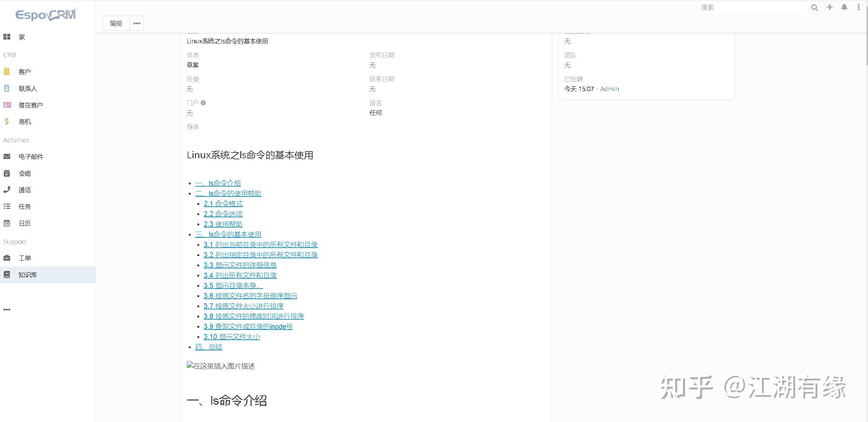Follow the 2.2 命令选项 link
The image size is (868, 422).
(223, 214)
